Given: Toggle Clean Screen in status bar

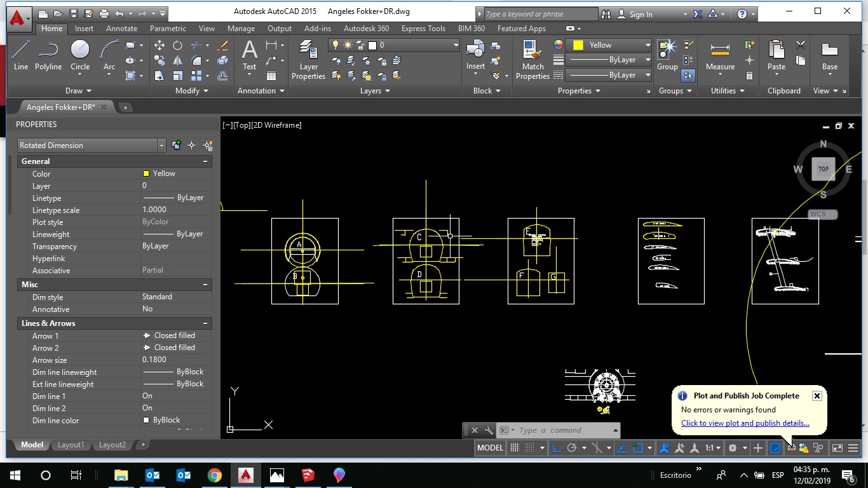Looking at the screenshot, I should (x=837, y=448).
